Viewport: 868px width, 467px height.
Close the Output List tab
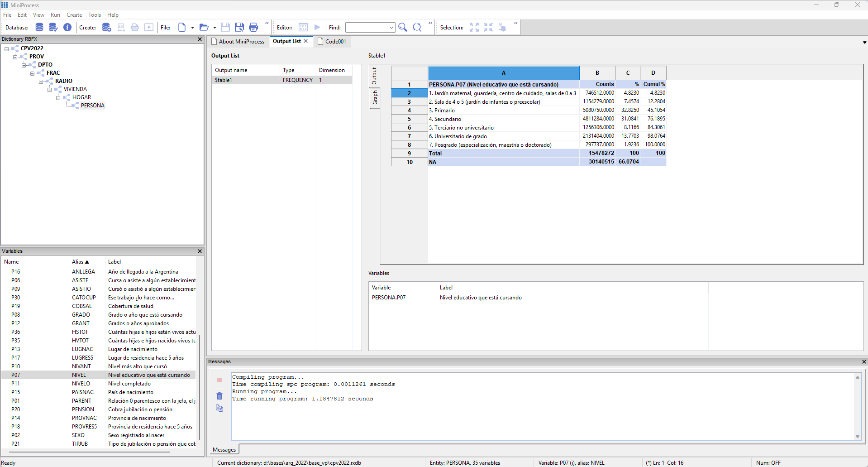306,41
